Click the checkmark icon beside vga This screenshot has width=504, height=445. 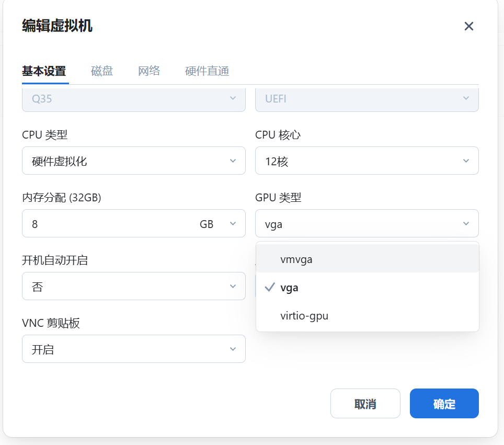click(x=270, y=287)
